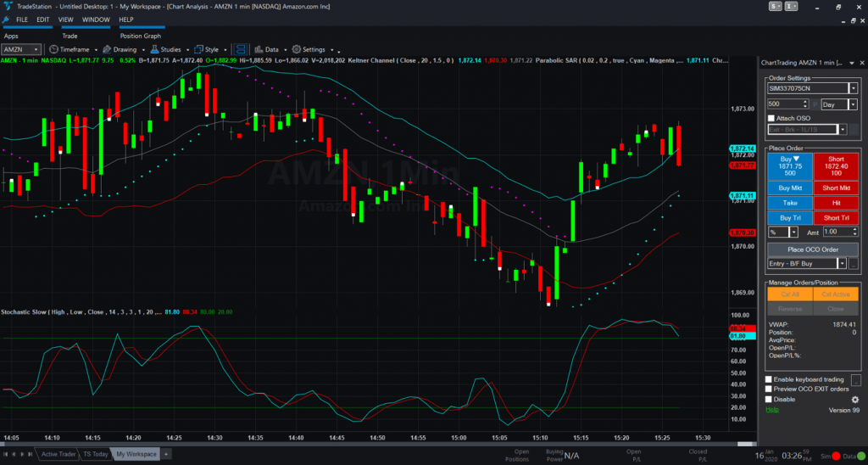Close the ChartTrading panel
868x465 pixels.
(862, 63)
